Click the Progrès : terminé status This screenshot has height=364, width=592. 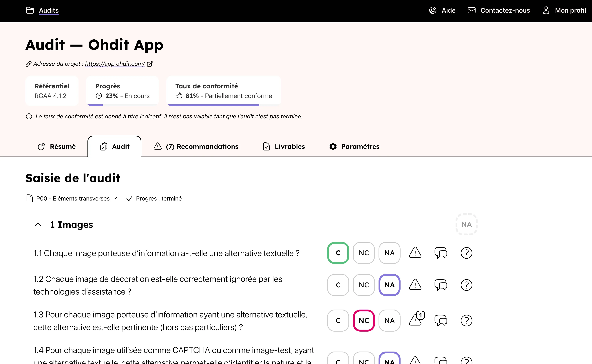tap(154, 198)
